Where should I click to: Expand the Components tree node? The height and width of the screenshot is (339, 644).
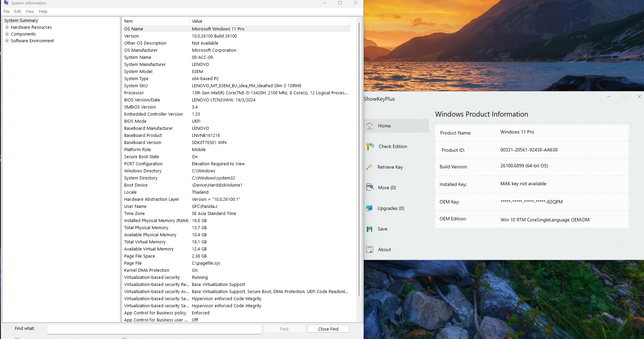pyautogui.click(x=7, y=34)
